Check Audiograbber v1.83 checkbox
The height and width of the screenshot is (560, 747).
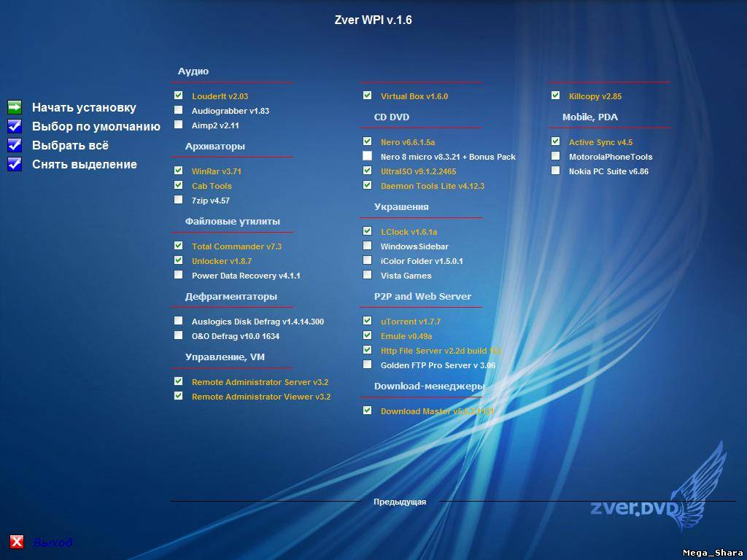tap(178, 110)
